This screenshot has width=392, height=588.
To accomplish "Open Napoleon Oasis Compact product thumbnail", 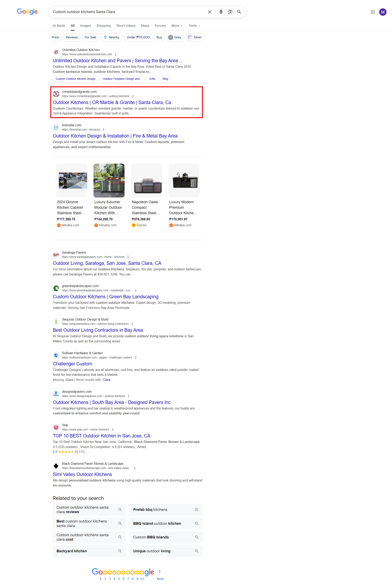I will pyautogui.click(x=146, y=180).
